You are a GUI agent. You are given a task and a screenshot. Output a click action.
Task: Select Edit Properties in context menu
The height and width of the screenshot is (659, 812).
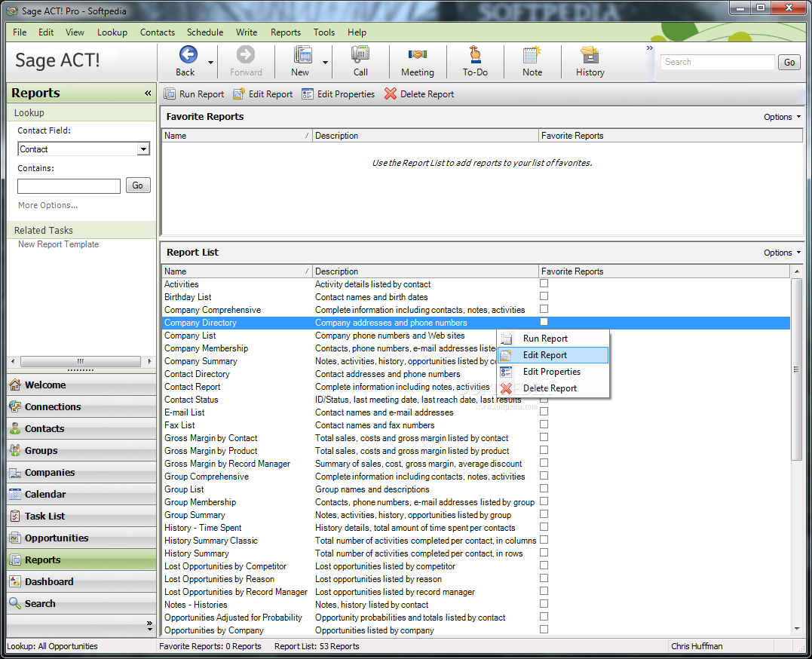point(553,372)
